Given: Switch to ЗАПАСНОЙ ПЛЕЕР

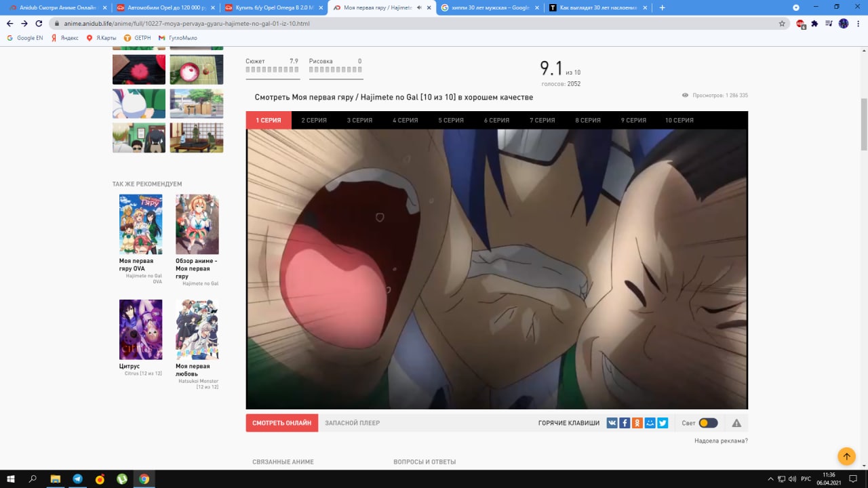Looking at the screenshot, I should tap(353, 423).
